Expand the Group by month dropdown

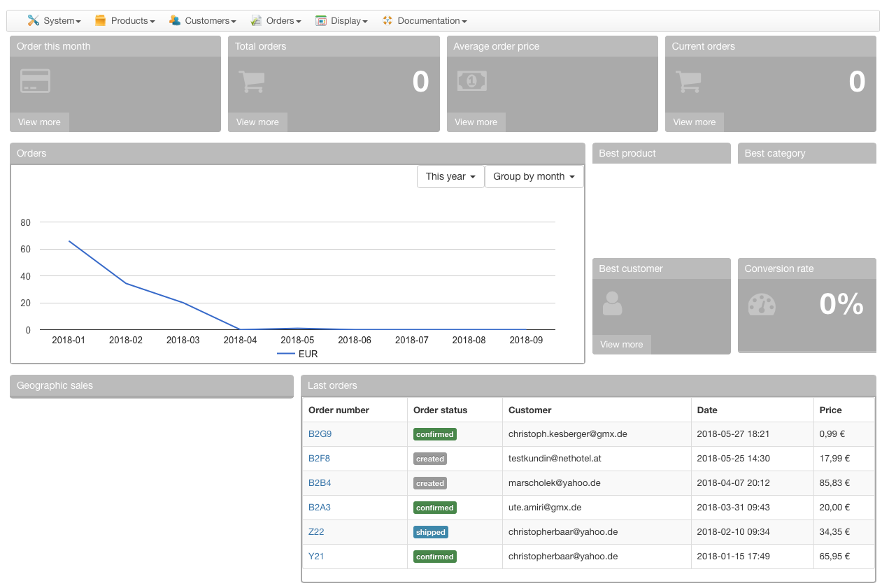[534, 176]
